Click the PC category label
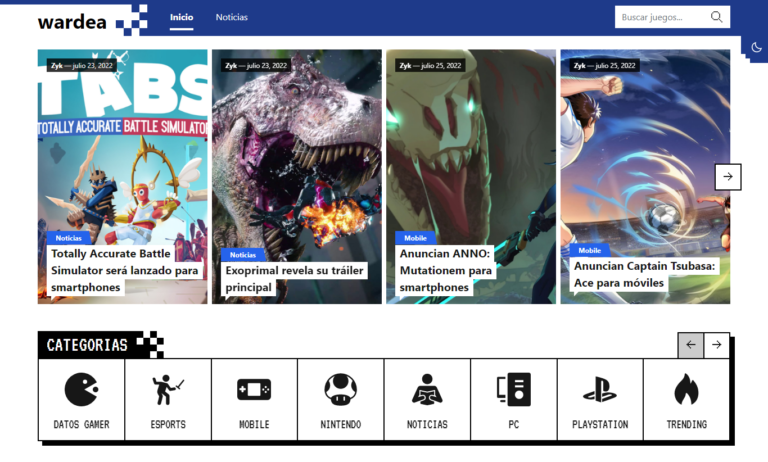 point(513,424)
